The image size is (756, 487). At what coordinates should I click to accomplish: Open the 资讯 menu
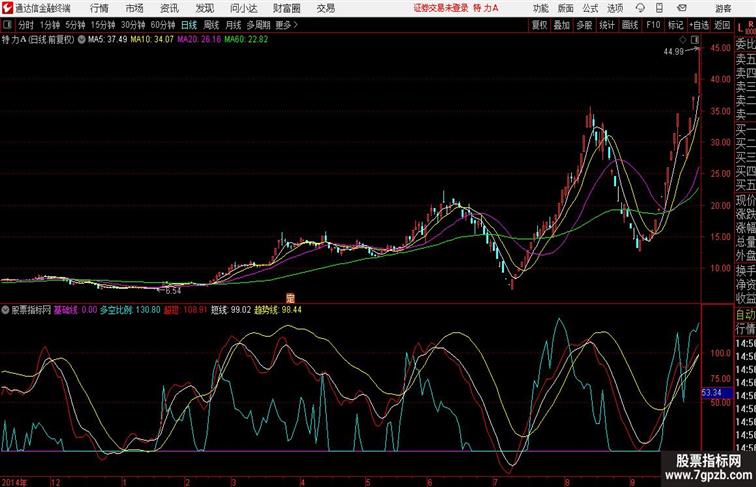pyautogui.click(x=169, y=8)
